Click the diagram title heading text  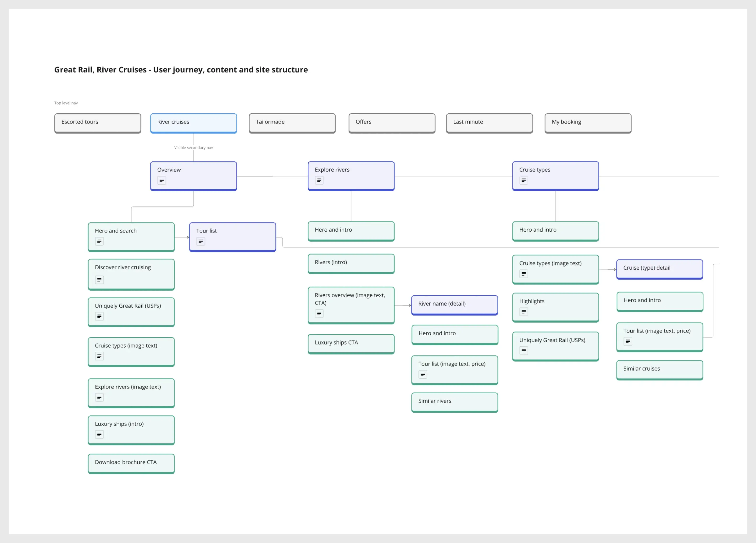181,70
